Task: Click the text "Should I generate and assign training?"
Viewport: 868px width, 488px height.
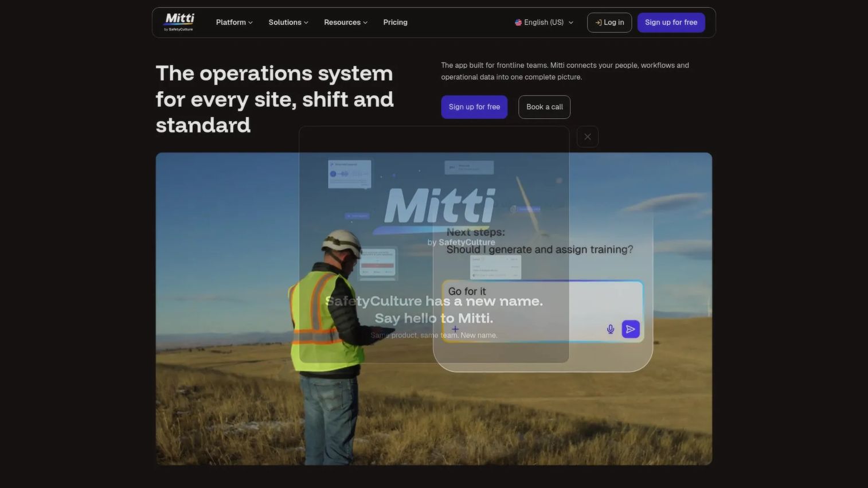Action: [x=539, y=249]
